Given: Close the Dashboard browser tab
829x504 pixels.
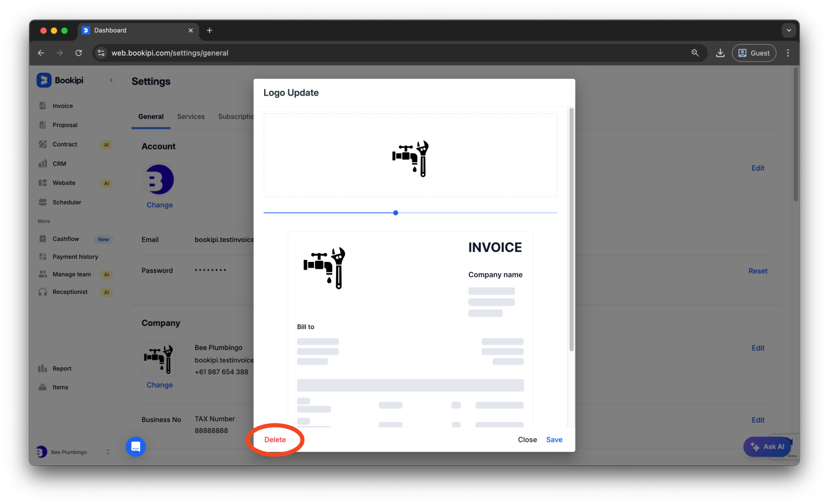Looking at the screenshot, I should click(191, 30).
